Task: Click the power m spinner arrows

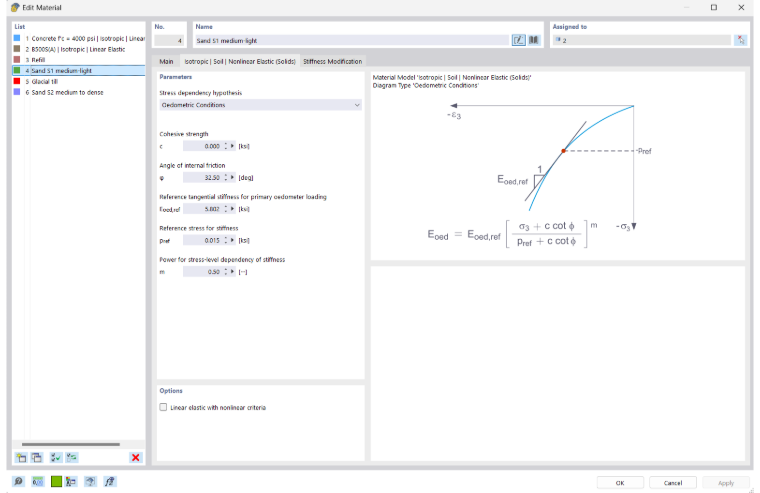Action: [225, 271]
